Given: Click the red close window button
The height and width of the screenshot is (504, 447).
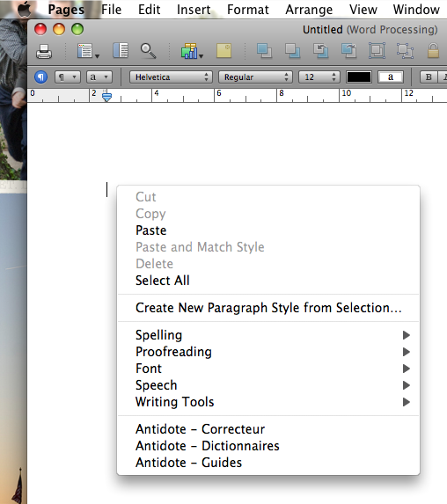Looking at the screenshot, I should click(x=40, y=29).
